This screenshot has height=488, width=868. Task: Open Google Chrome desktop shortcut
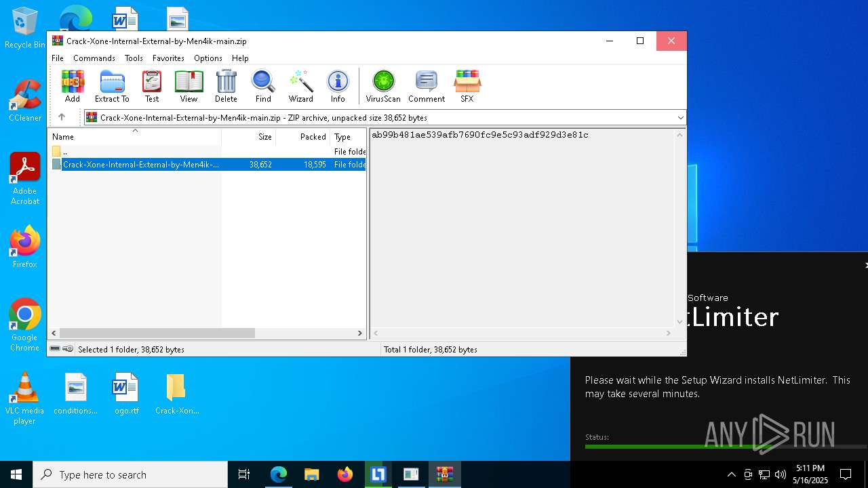[x=25, y=325]
